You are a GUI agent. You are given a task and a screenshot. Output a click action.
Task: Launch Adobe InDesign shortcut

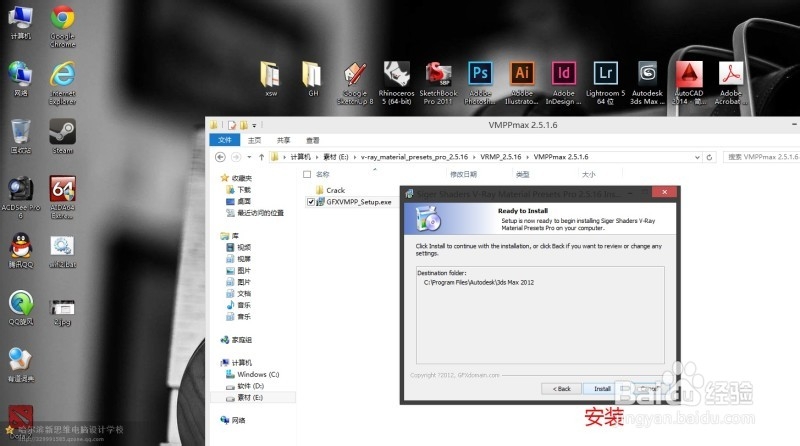click(564, 83)
